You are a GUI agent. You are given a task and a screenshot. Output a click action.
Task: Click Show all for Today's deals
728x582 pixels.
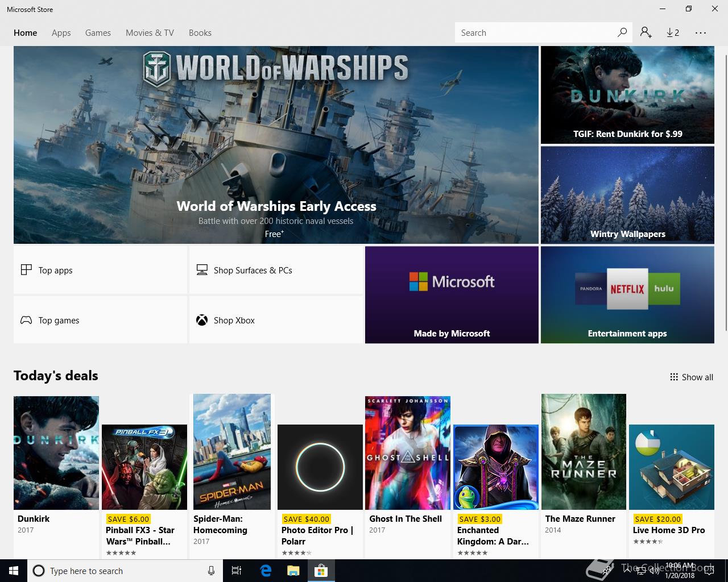coord(692,377)
